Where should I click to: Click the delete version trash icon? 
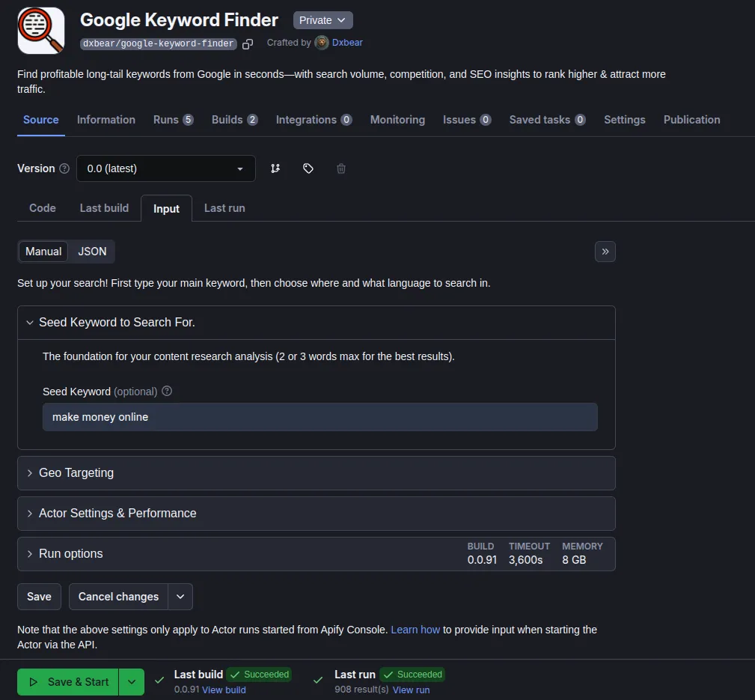[x=341, y=168]
